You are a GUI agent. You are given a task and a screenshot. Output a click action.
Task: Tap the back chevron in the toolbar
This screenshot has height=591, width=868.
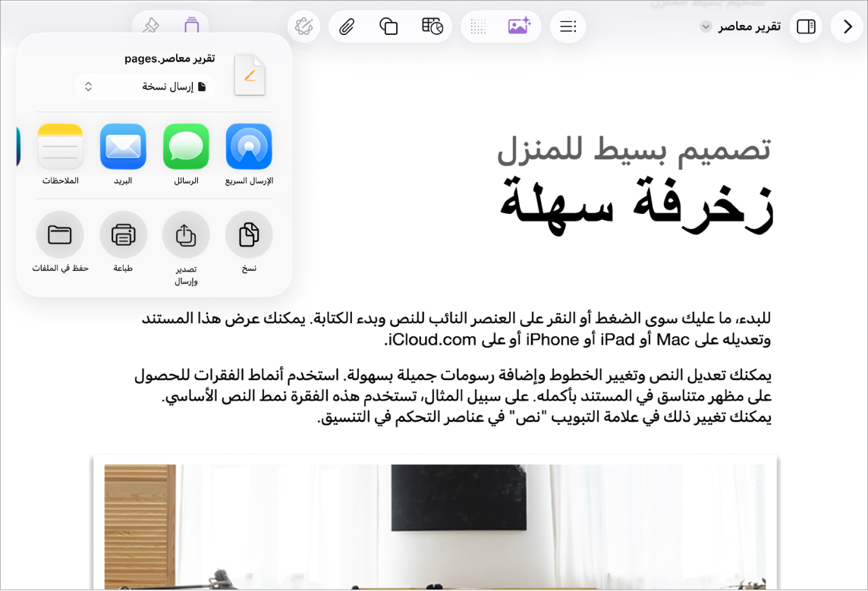(x=848, y=27)
